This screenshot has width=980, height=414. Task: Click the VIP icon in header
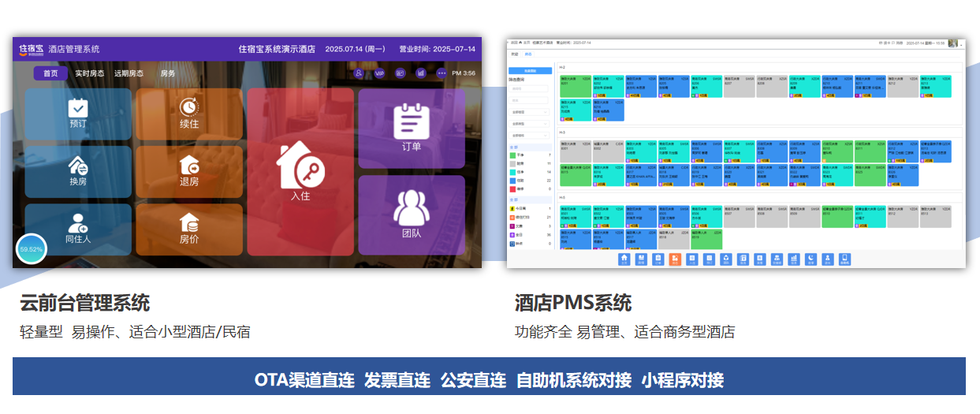379,73
